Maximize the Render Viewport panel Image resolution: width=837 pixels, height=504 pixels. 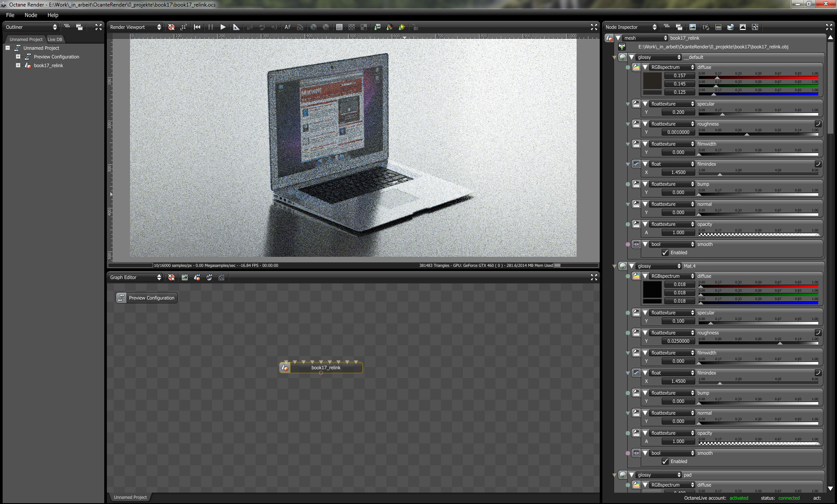pos(594,27)
